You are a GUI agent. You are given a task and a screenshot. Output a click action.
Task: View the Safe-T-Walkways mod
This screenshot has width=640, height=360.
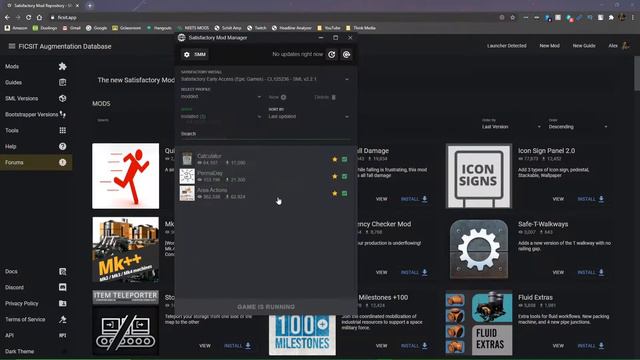(558, 272)
